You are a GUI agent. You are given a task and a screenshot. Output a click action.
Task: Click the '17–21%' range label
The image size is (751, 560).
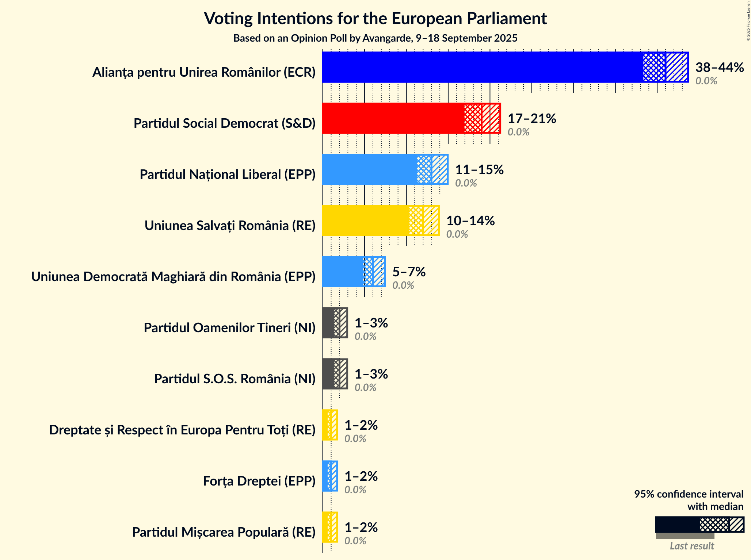[x=531, y=119]
